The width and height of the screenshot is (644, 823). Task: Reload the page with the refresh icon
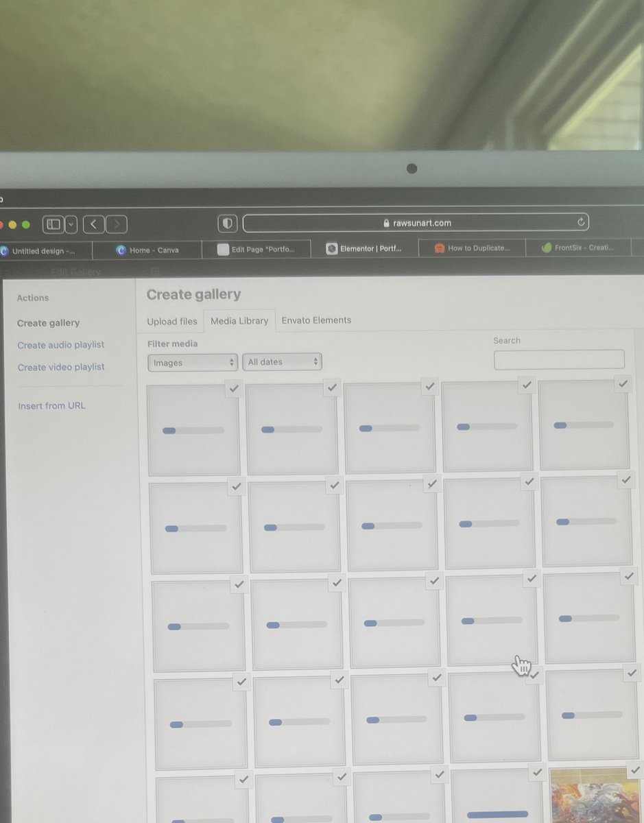pos(581,222)
